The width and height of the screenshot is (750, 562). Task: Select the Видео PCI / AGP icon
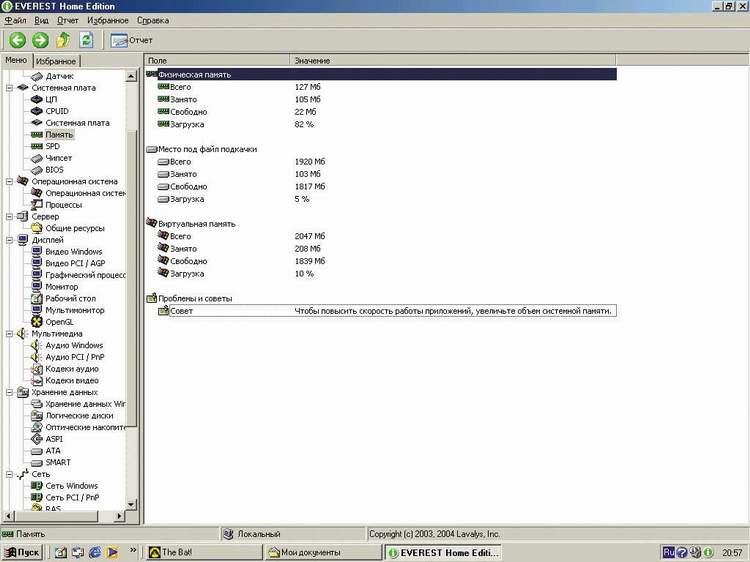tap(37, 263)
